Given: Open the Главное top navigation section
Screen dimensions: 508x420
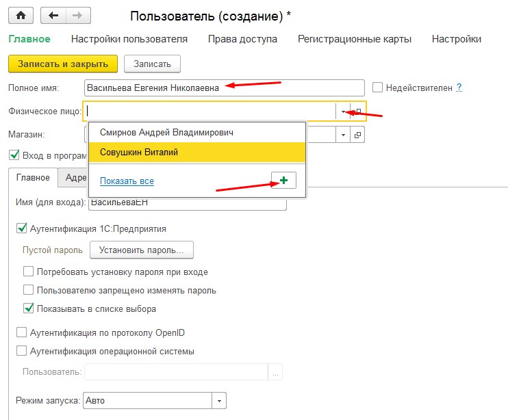Looking at the screenshot, I should tap(29, 39).
